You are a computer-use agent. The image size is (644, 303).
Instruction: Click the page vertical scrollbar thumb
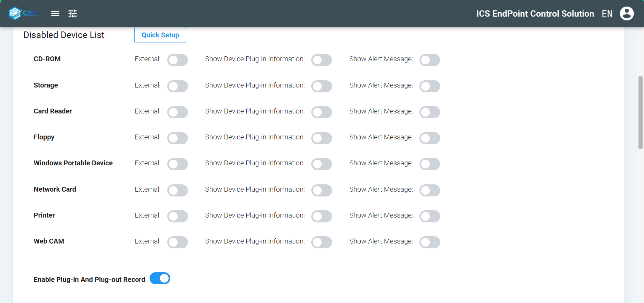pos(640,112)
